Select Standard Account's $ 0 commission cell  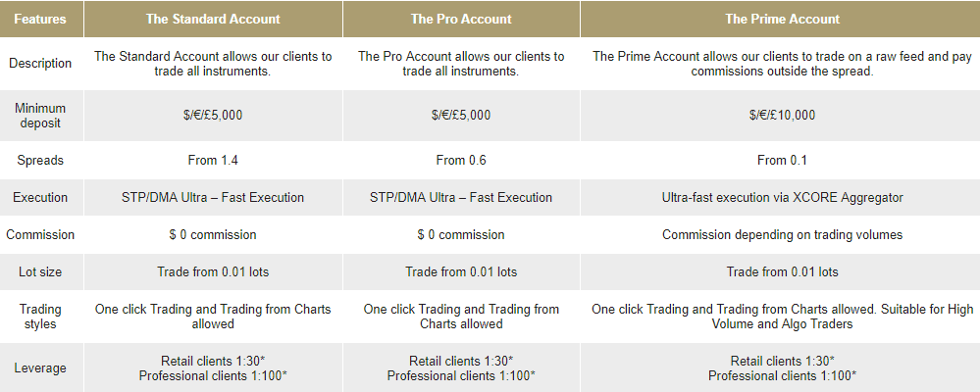[x=213, y=235]
